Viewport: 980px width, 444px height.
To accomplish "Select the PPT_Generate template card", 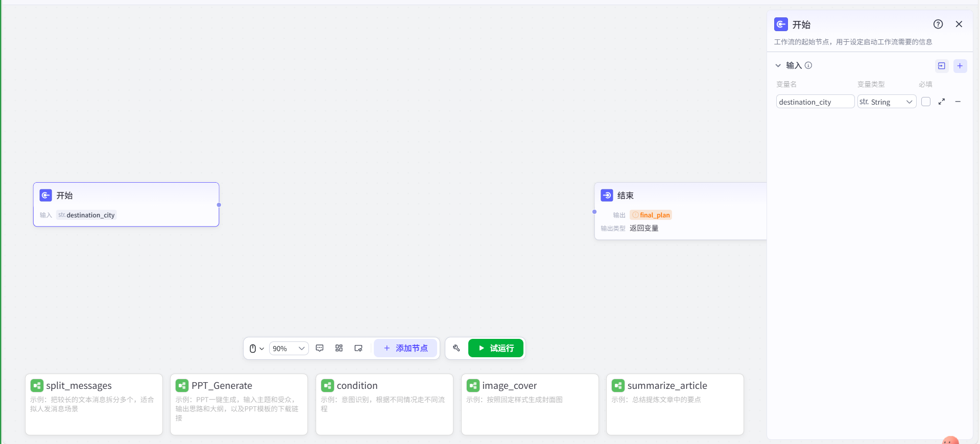I will [238, 404].
